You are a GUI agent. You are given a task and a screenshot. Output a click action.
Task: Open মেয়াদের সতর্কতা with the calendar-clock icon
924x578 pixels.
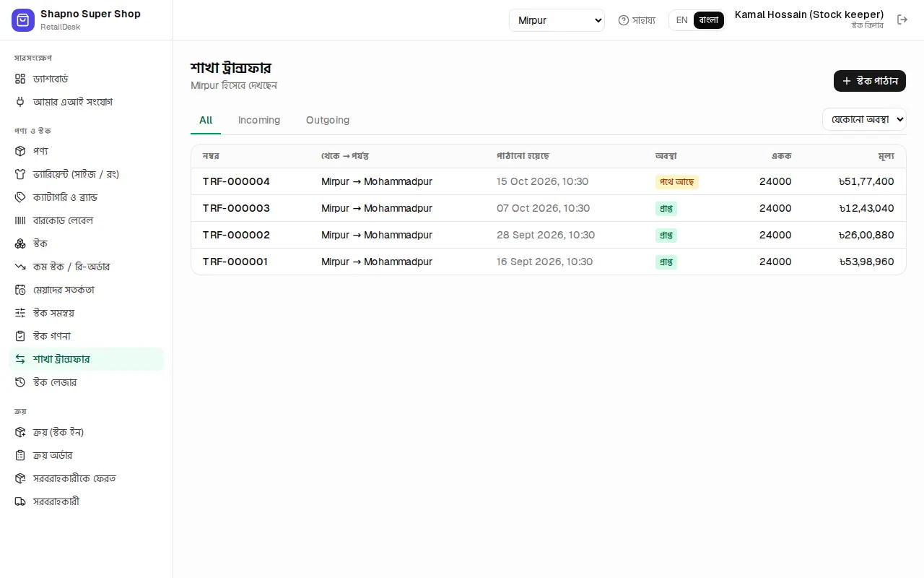(x=20, y=290)
